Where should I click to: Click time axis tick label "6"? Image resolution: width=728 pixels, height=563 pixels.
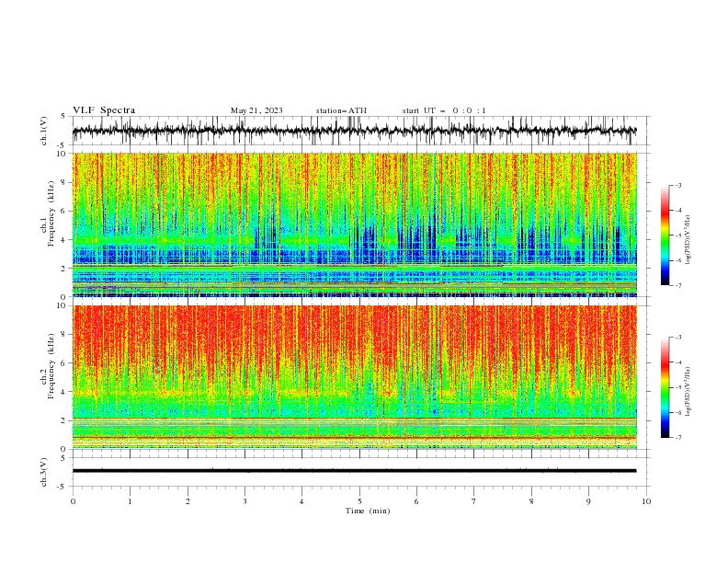tap(416, 501)
